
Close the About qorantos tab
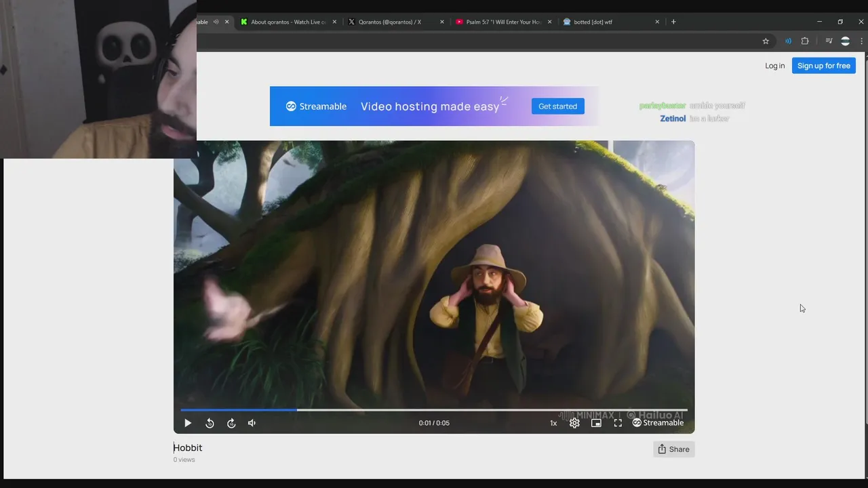tap(334, 22)
